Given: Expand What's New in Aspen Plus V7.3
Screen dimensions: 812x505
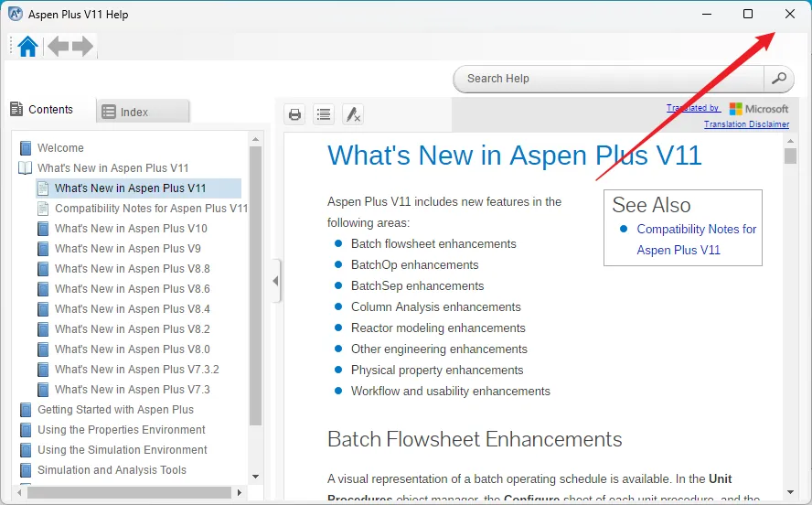Looking at the screenshot, I should [133, 390].
